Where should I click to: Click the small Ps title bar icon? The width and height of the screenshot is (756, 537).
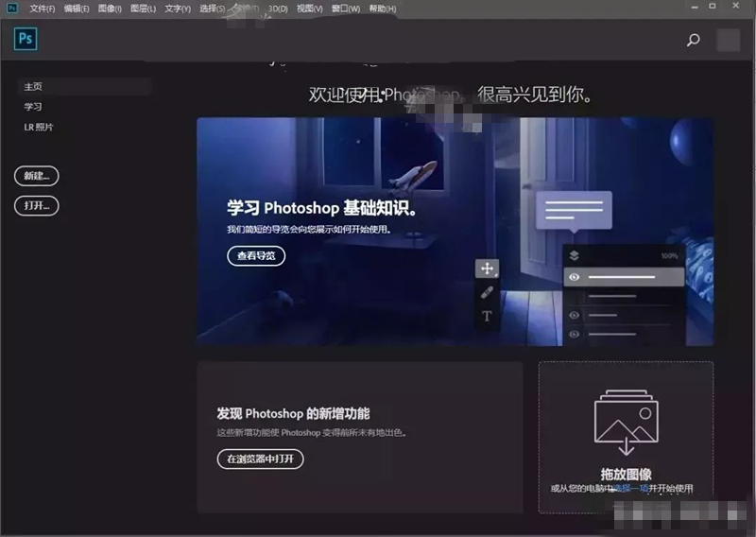(12, 8)
